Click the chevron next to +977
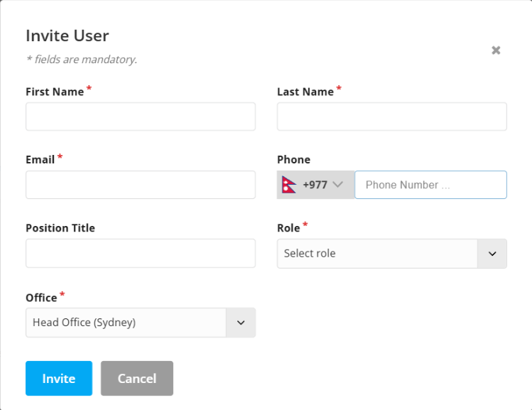Image resolution: width=532 pixels, height=410 pixels. 337,184
